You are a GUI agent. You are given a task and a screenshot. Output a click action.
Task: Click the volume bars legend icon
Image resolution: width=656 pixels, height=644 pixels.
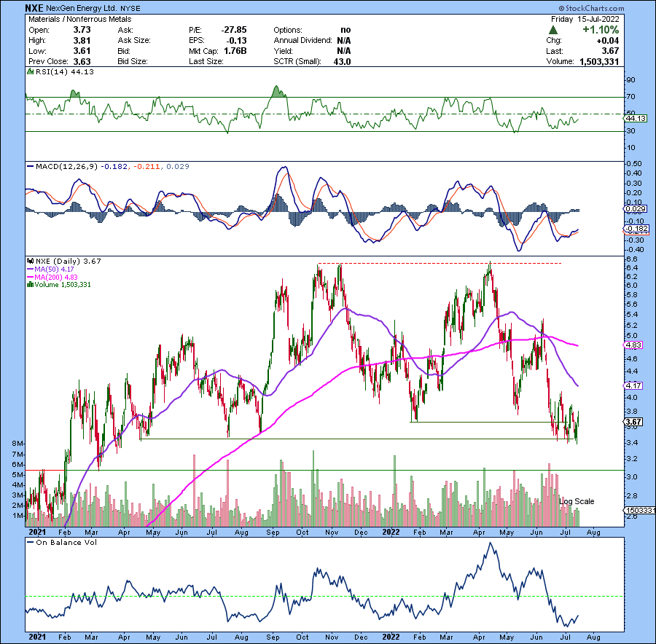pos(30,285)
